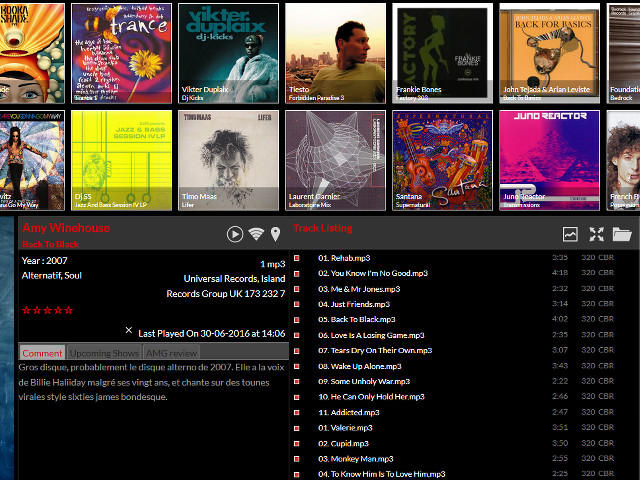
Task: Click track 03. Monkey Man.mp3
Action: tap(356, 459)
